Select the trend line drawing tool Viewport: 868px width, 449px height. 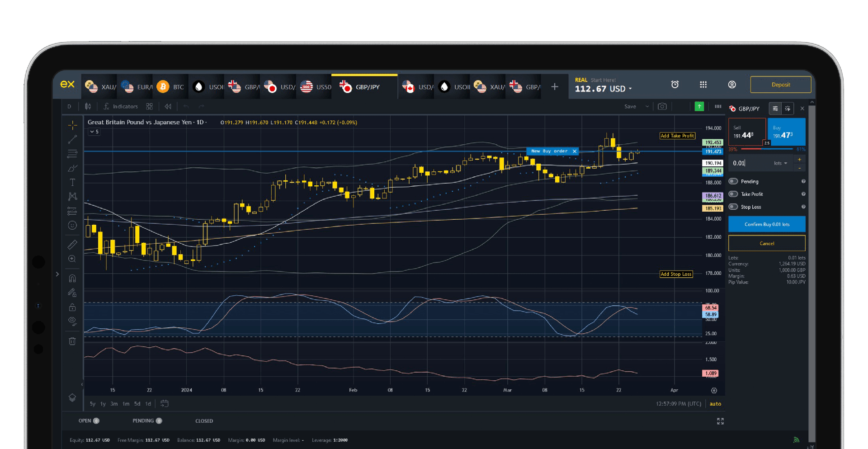click(72, 139)
